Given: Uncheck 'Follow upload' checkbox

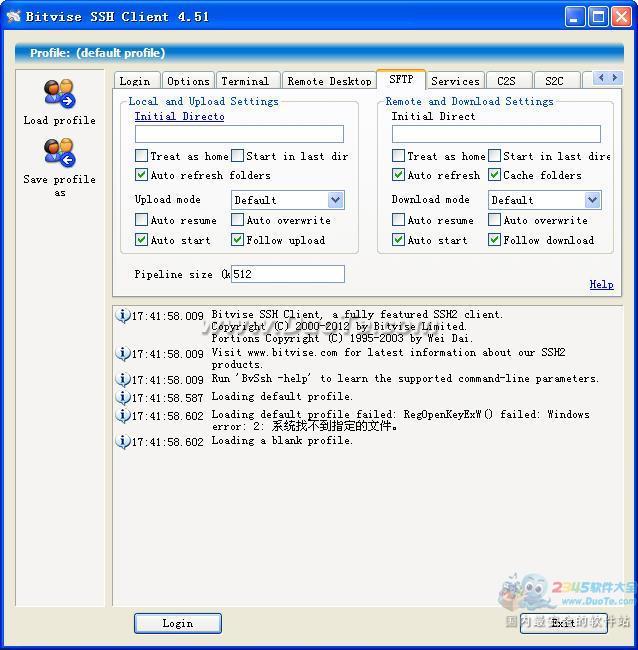Looking at the screenshot, I should click(237, 240).
